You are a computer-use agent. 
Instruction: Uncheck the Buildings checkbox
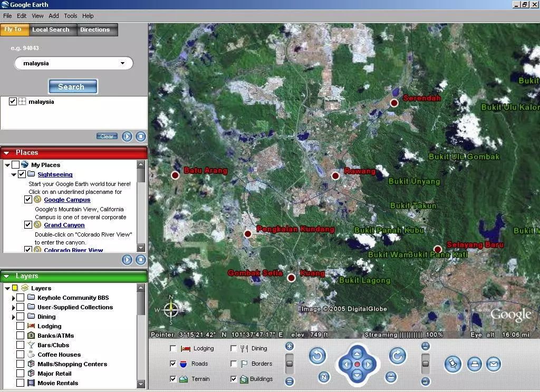tap(234, 379)
